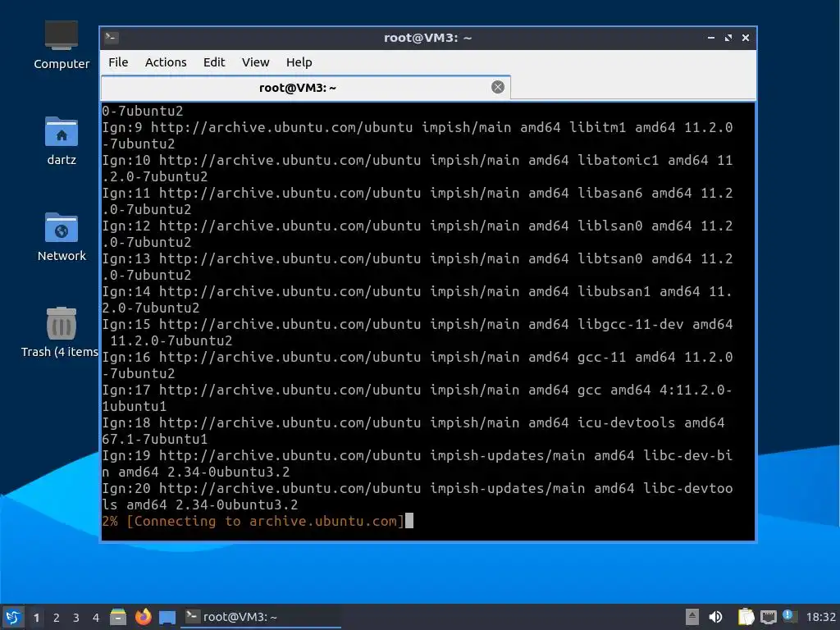Select the Trash desktop icon
840x630 pixels.
pyautogui.click(x=60, y=333)
